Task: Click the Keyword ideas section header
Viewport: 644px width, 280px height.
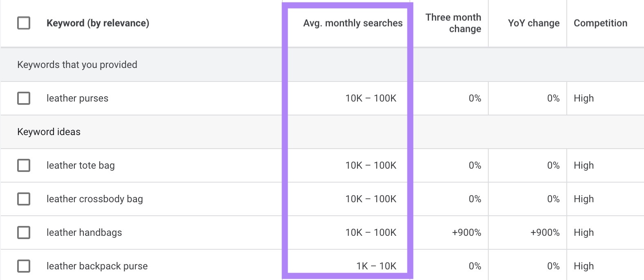Action: coord(49,132)
